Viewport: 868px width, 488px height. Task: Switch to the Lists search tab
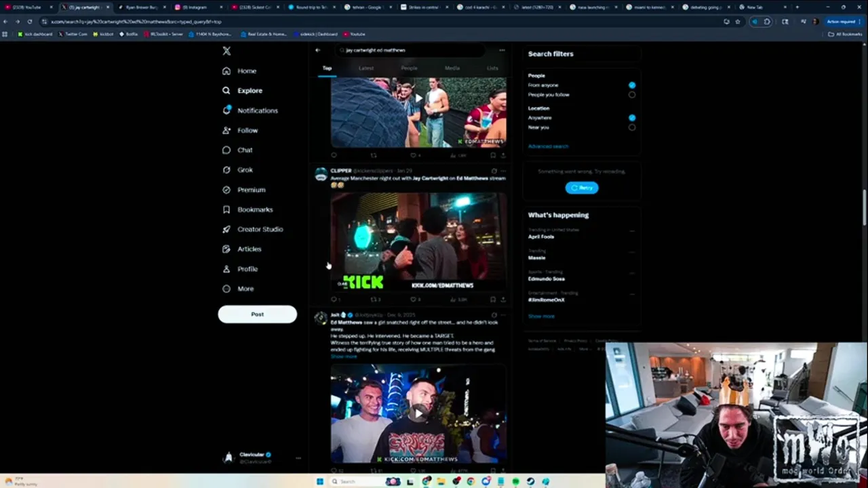click(492, 68)
